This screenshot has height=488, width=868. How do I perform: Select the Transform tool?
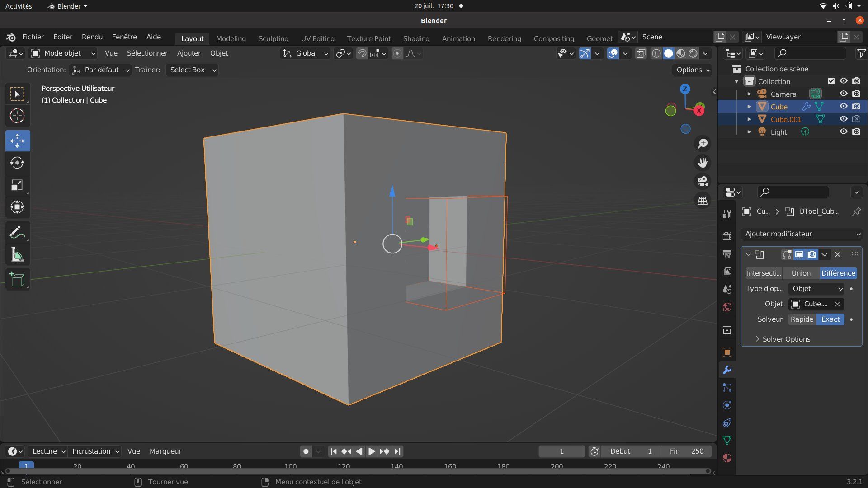(x=17, y=207)
